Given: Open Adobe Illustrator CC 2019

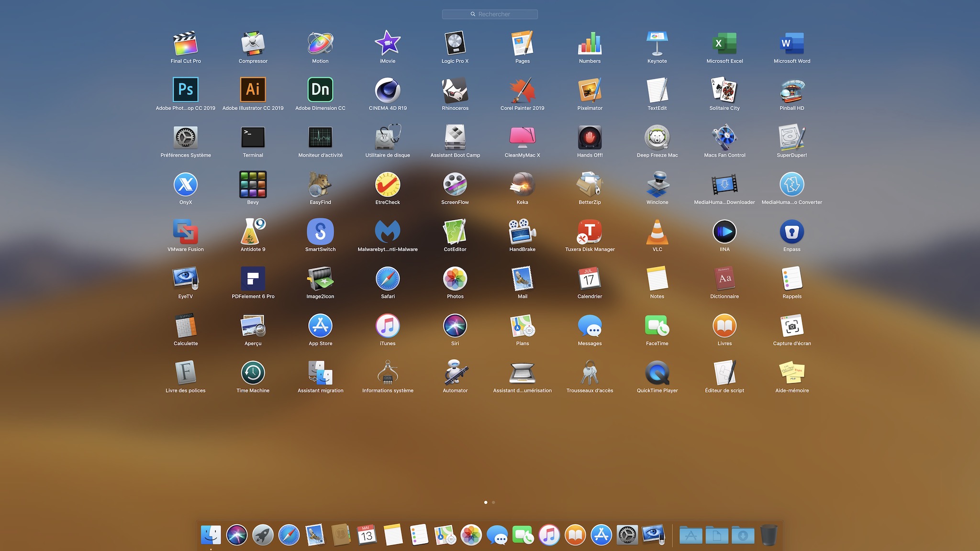Looking at the screenshot, I should tap(253, 89).
